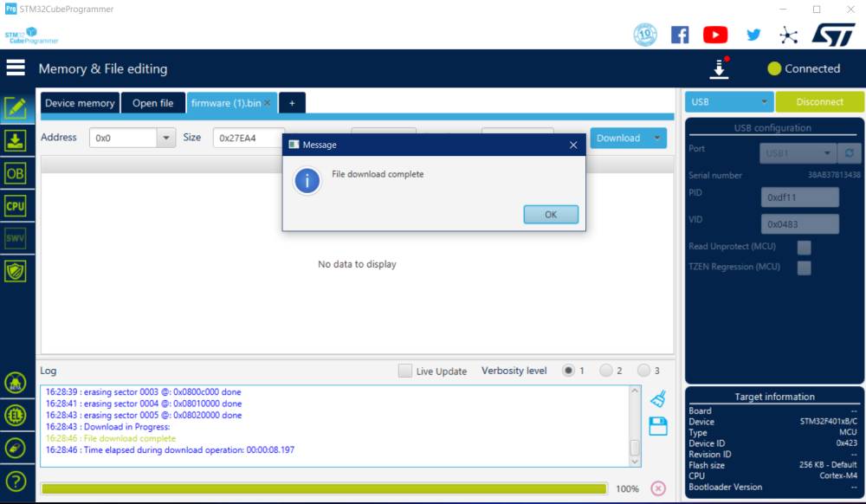Viewport: 866px width, 504px height.
Task: Click the serial number 38AB37813438
Action: coord(834,174)
